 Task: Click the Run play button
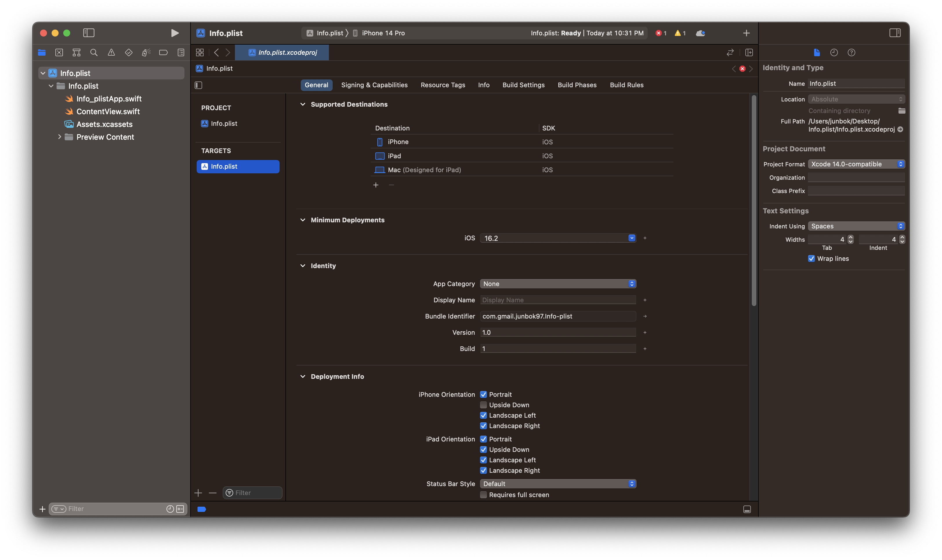174,33
